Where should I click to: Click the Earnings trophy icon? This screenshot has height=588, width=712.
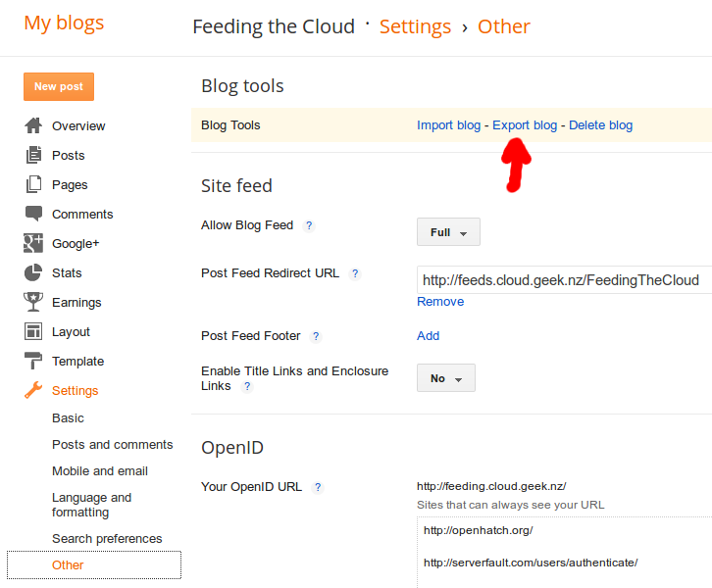coord(33,302)
